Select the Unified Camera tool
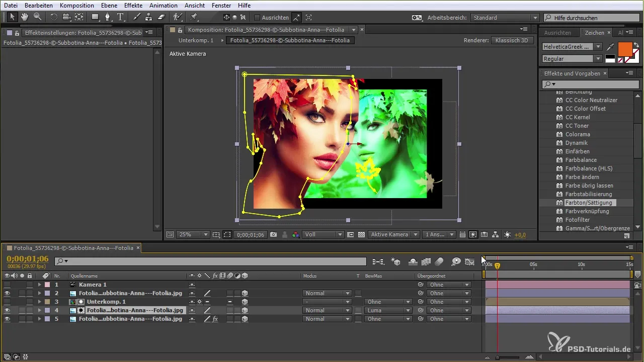The height and width of the screenshot is (362, 644). (66, 17)
